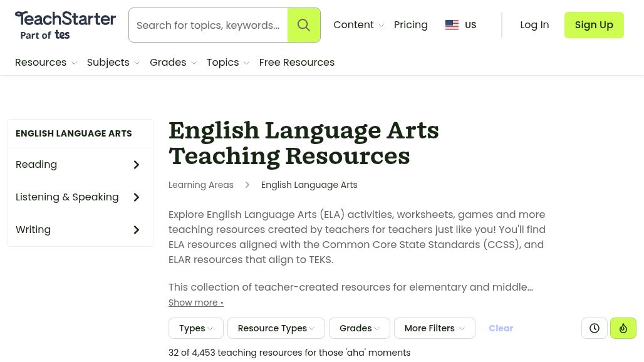Open the Resource Types dropdown
The width and height of the screenshot is (644, 362).
[x=276, y=328]
